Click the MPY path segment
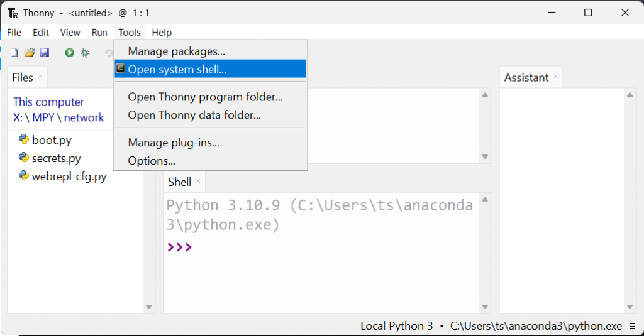This screenshot has height=336, width=644. pos(43,117)
